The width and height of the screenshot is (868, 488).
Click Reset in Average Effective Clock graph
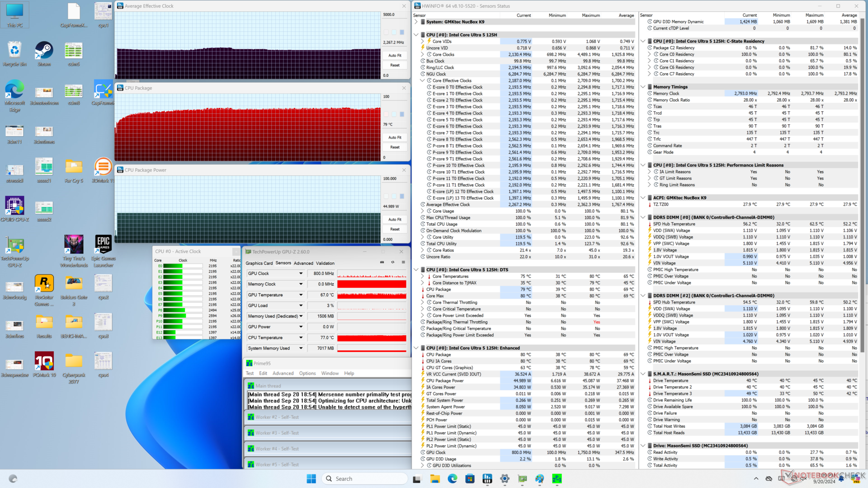pos(395,65)
